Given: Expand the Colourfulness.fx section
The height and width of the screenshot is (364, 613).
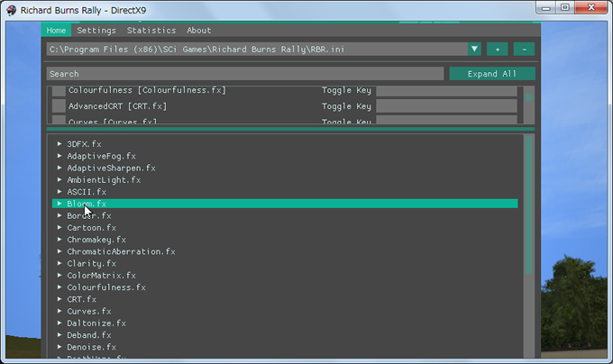Looking at the screenshot, I should tap(59, 287).
